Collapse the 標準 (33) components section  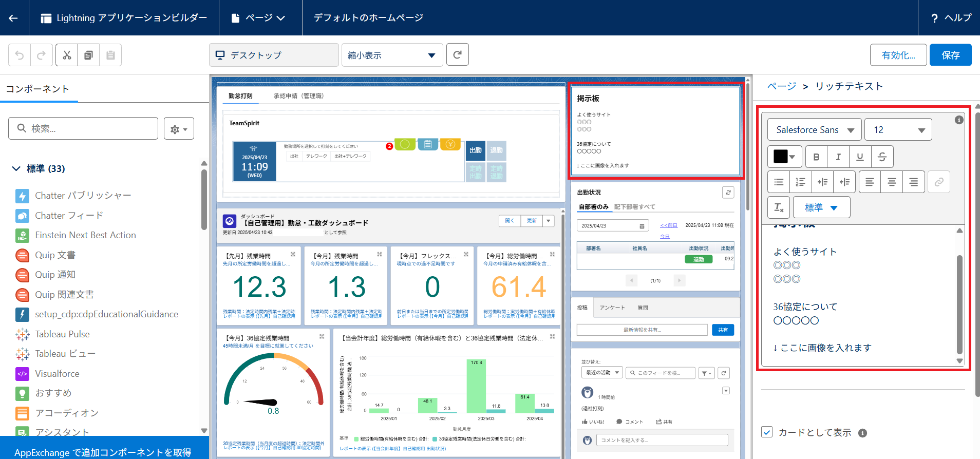point(16,168)
